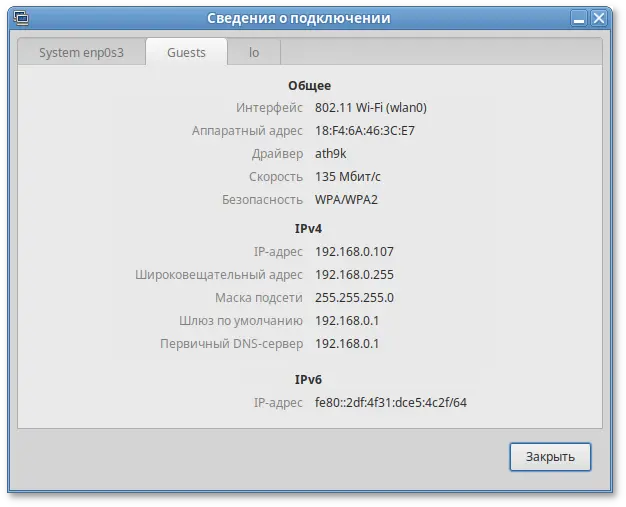Select the broadcast address 192.168.0.255
Screen dimensions: 626x507
click(x=354, y=275)
